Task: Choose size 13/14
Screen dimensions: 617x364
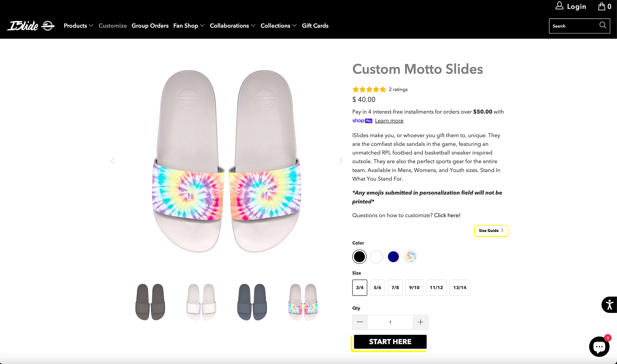Action: pyautogui.click(x=460, y=288)
